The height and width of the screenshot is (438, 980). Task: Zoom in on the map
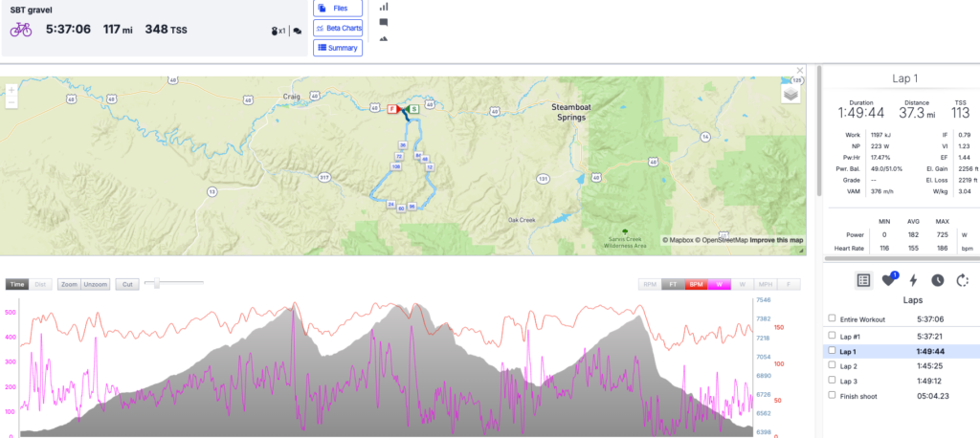[x=11, y=90]
